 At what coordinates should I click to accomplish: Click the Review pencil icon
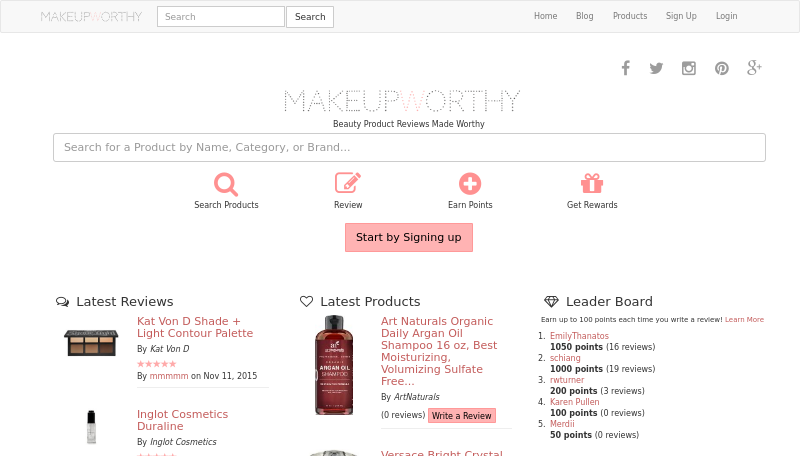coord(348,183)
